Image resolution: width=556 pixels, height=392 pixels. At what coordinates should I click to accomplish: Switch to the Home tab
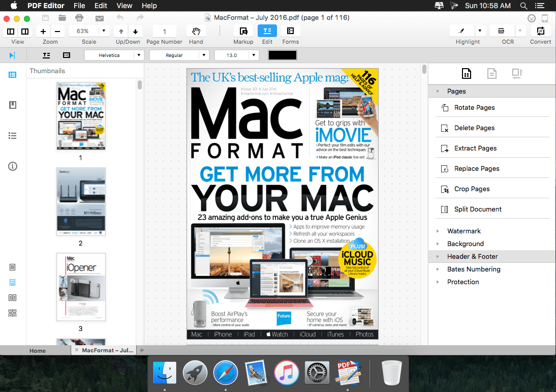(x=38, y=350)
